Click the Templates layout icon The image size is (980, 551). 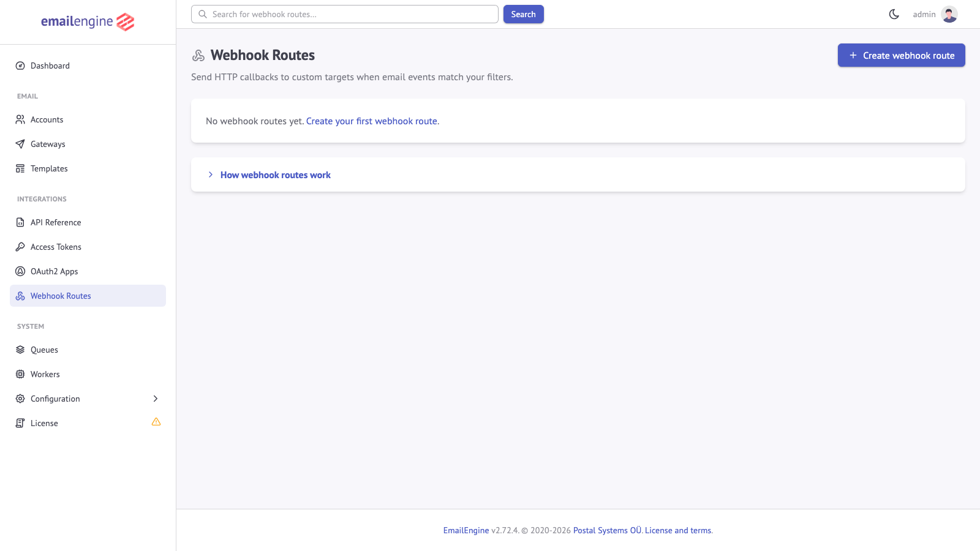(x=20, y=168)
